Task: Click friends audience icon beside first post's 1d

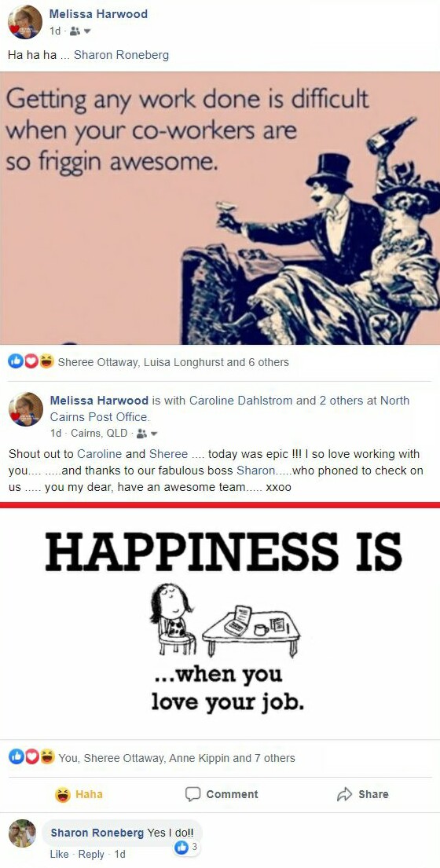Action: pyautogui.click(x=75, y=31)
